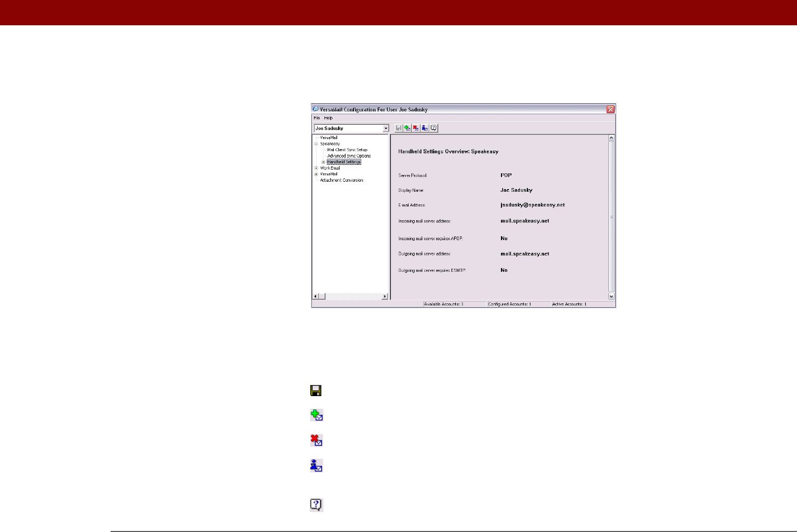Screen dimensions: 797x532
Task: Click the scroll-down arrow of settings pane
Action: tap(612, 297)
